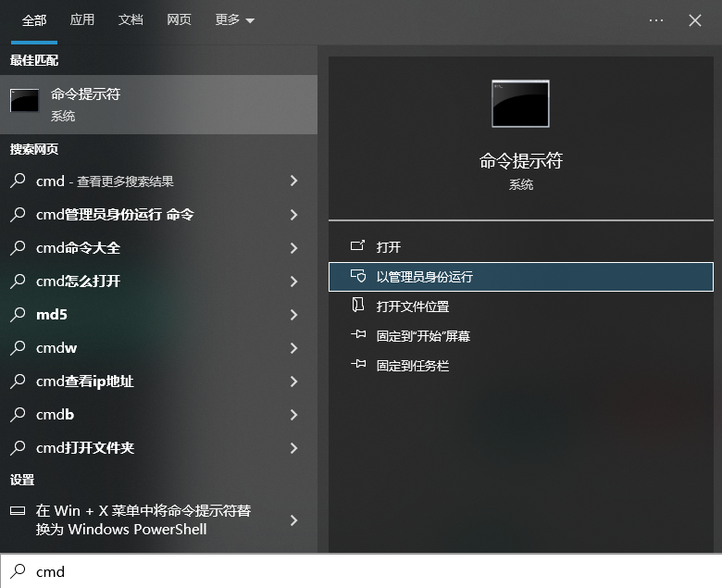Open the 更多 dropdown tab
The width and height of the screenshot is (722, 588).
pyautogui.click(x=234, y=19)
